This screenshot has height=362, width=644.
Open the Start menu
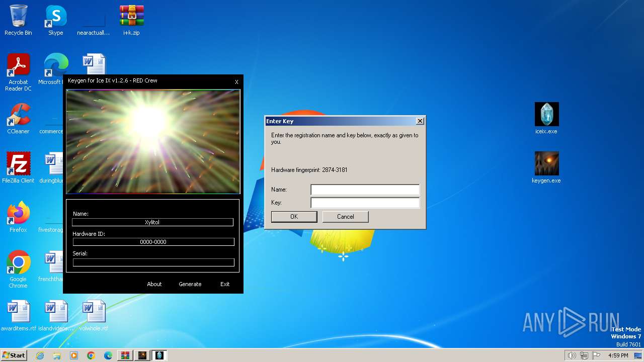14,355
